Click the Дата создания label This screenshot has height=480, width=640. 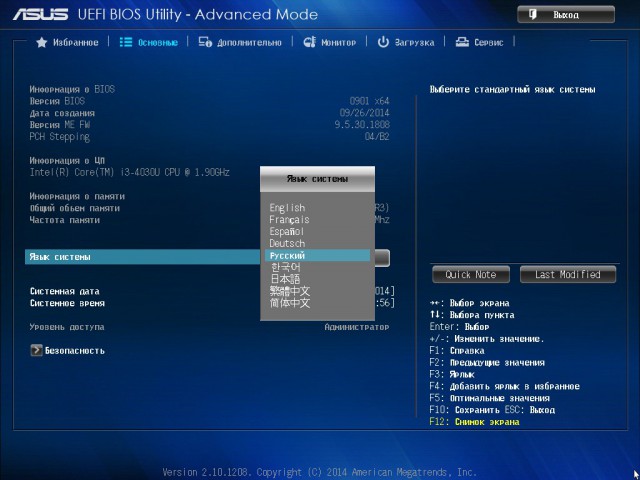(x=62, y=113)
